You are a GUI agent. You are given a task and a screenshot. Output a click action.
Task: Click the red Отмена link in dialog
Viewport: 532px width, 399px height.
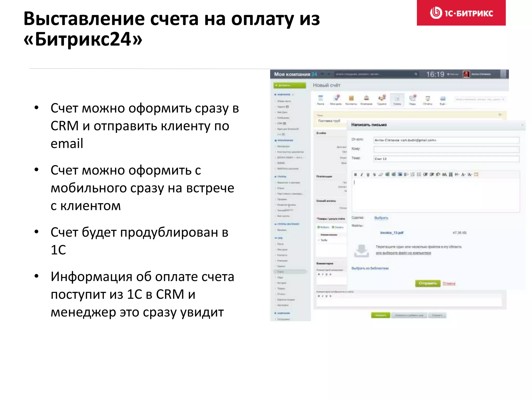449,283
